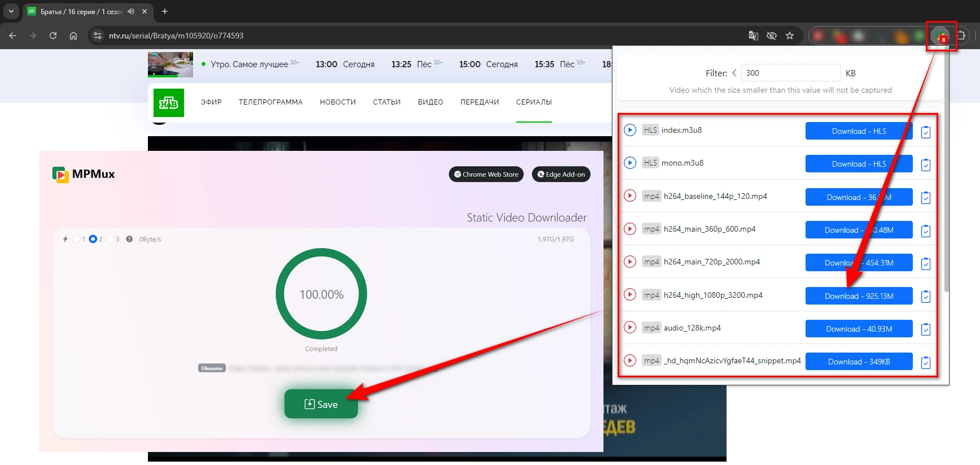Copy link for the snippet.mp4 file
Viewport: 980px width, 465px height.
(x=926, y=362)
